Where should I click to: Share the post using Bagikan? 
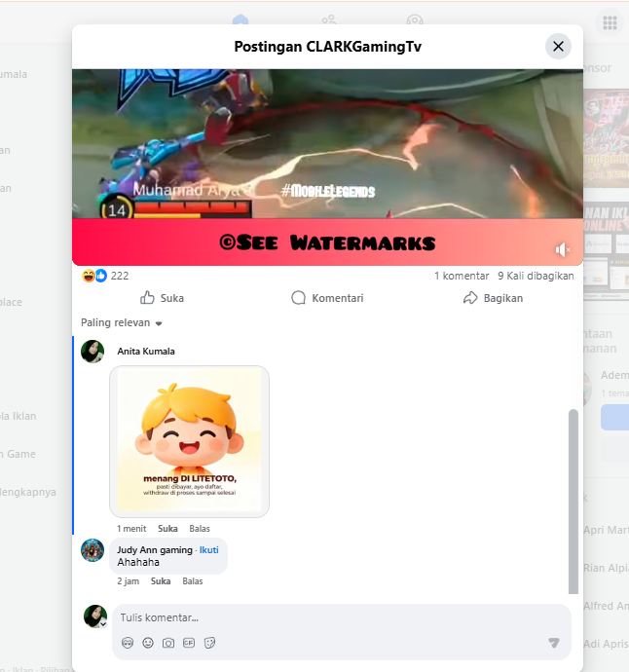(494, 298)
